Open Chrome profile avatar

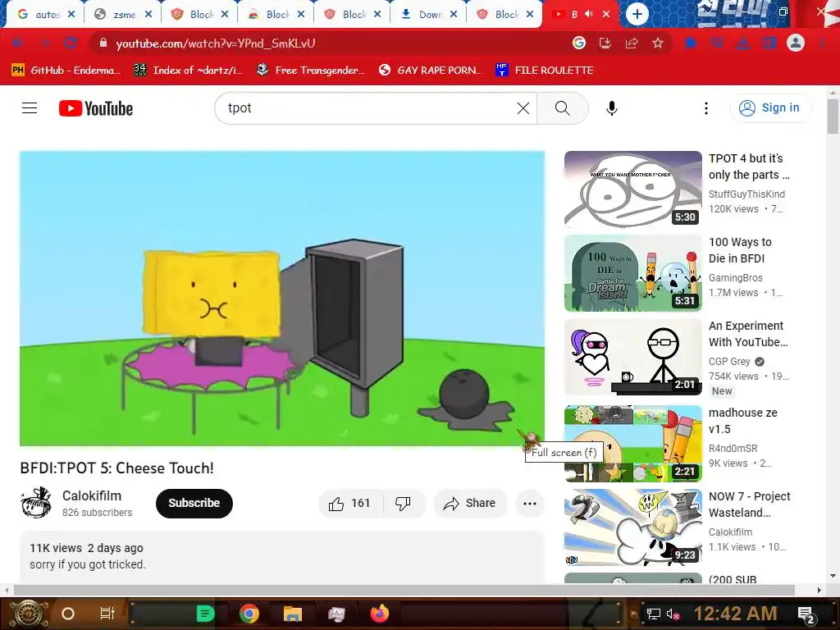point(796,43)
